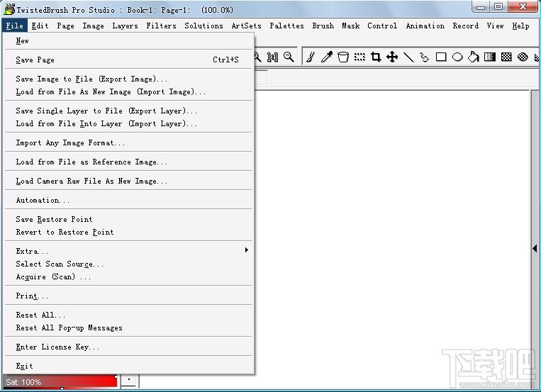Image resolution: width=541 pixels, height=392 pixels.
Task: Choose Save Single Layer to File
Action: tap(128, 111)
